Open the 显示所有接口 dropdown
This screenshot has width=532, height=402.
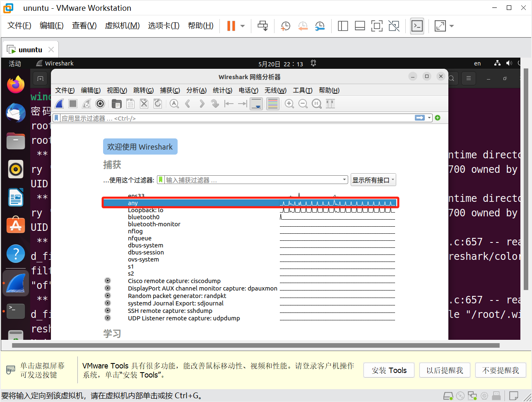[373, 180]
